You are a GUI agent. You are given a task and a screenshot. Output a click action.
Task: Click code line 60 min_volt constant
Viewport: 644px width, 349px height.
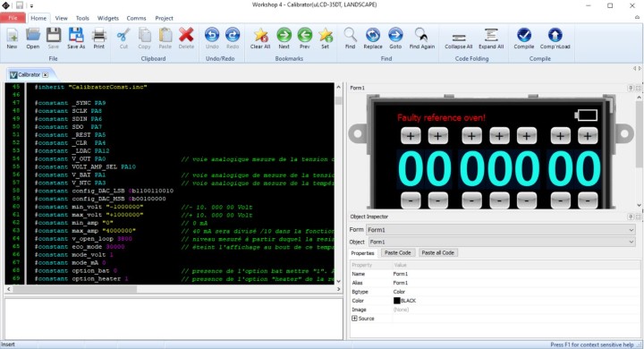89,207
